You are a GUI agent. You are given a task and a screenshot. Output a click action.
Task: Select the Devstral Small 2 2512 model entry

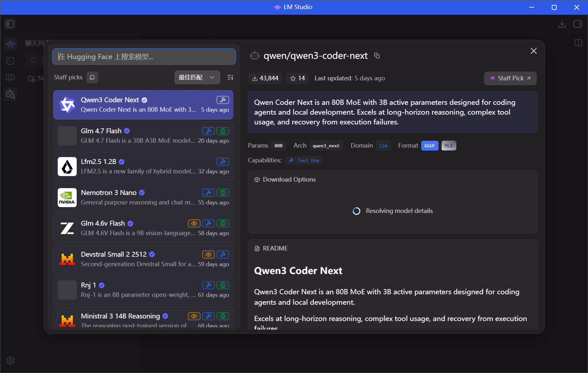(x=143, y=259)
